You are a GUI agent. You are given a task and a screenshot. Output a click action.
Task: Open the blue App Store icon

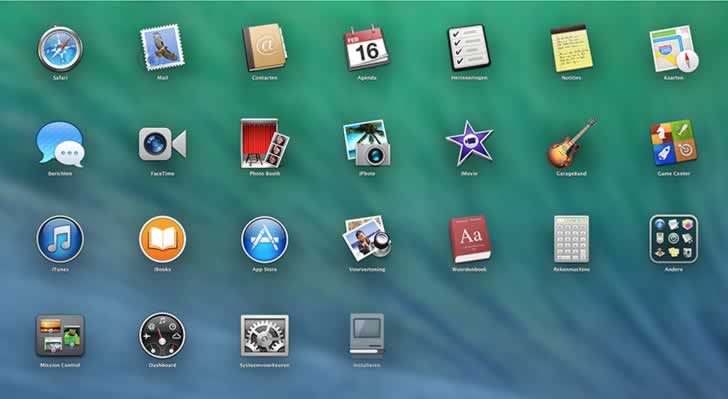(265, 240)
